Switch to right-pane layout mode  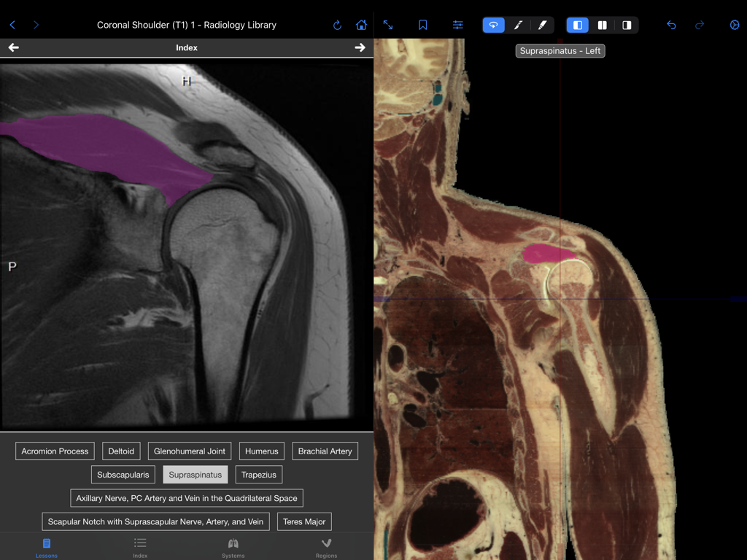pos(626,25)
